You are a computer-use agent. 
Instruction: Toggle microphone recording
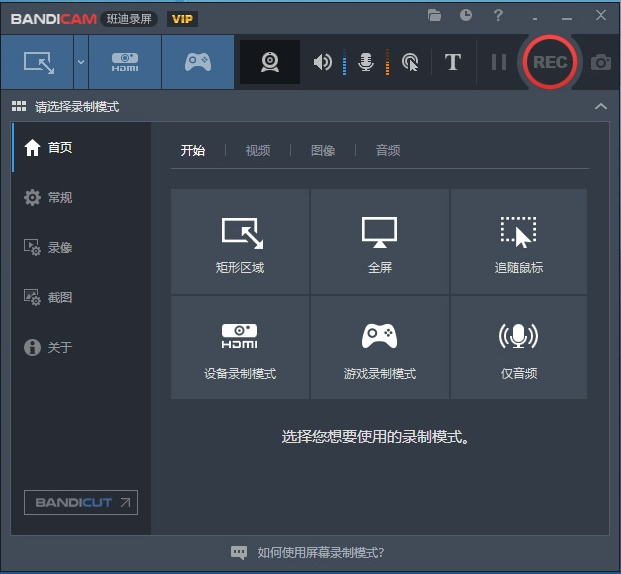[366, 62]
